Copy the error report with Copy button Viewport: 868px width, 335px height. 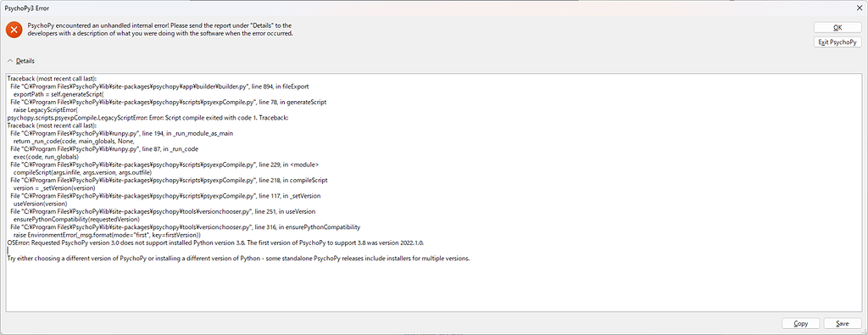click(800, 323)
